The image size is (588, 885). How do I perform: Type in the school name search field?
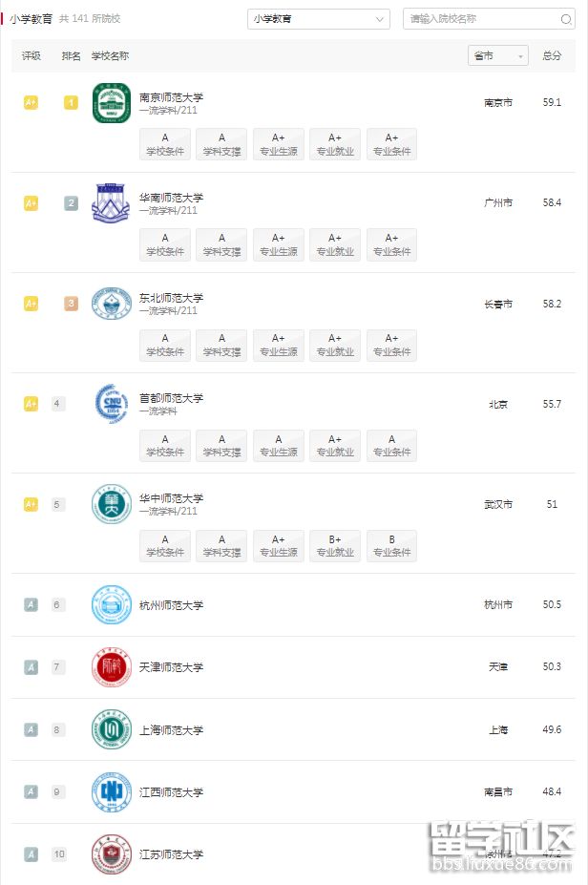coord(480,19)
